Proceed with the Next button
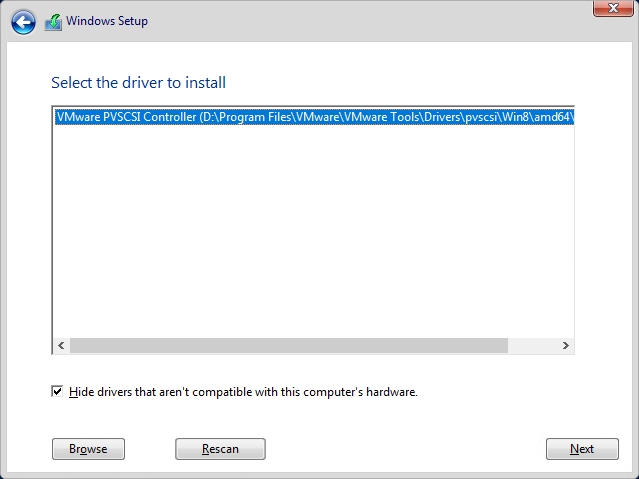 click(582, 449)
